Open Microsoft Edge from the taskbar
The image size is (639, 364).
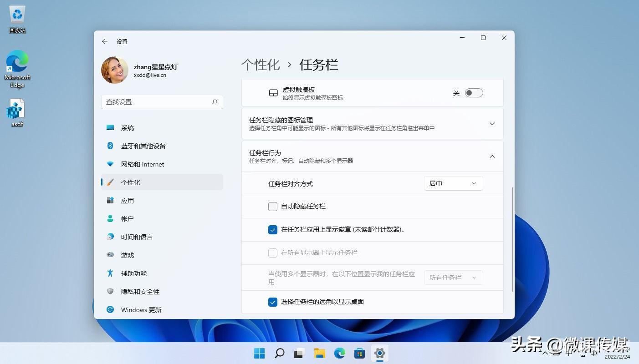point(340,353)
